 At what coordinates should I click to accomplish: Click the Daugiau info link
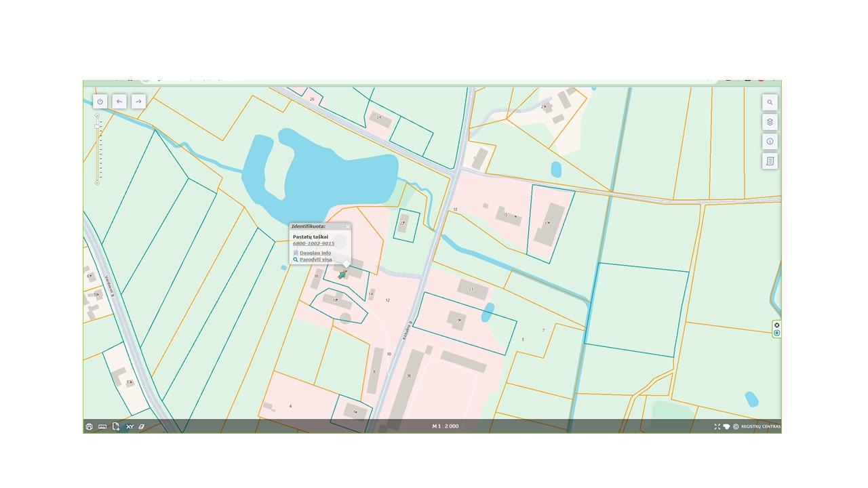point(315,253)
